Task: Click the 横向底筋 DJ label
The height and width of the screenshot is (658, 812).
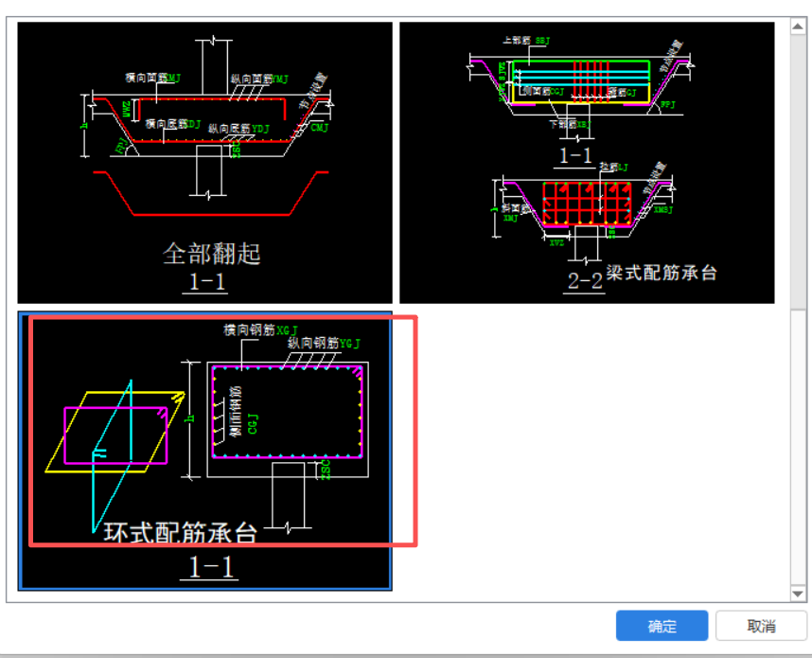Action: pyautogui.click(x=172, y=124)
